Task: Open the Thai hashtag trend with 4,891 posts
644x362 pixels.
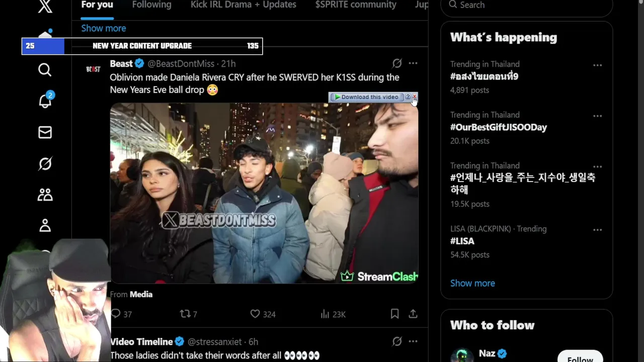Action: click(x=484, y=76)
